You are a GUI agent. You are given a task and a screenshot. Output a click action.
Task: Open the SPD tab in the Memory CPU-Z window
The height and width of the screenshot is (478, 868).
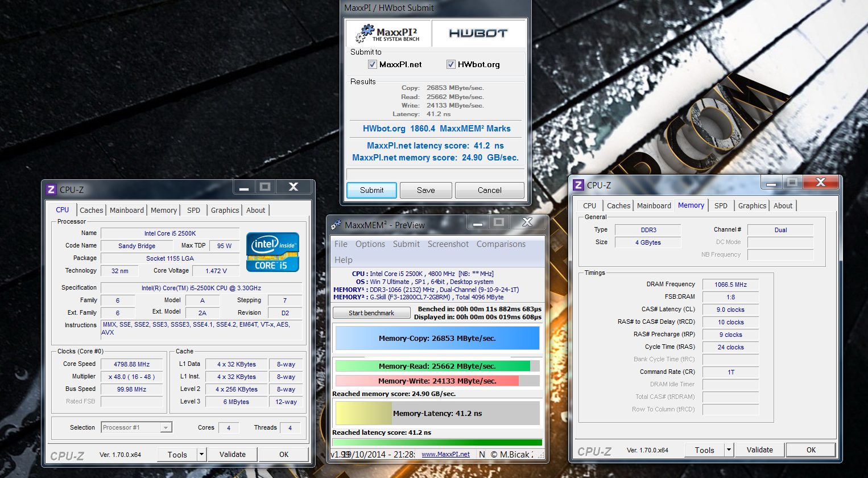[721, 205]
